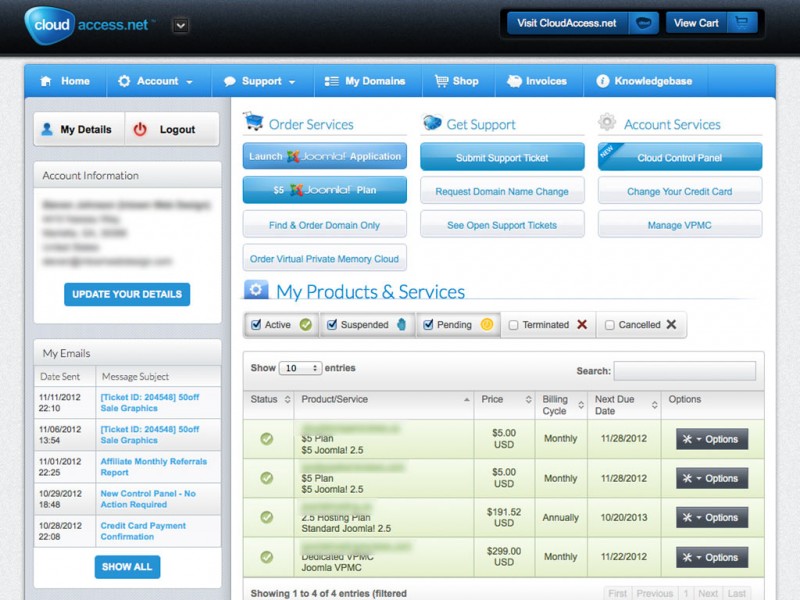The image size is (800, 600).
Task: Open Cloud Control Panel
Action: click(x=680, y=158)
